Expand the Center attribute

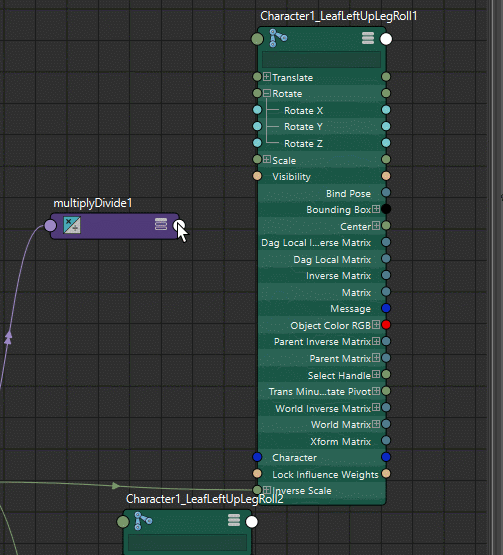(x=376, y=225)
